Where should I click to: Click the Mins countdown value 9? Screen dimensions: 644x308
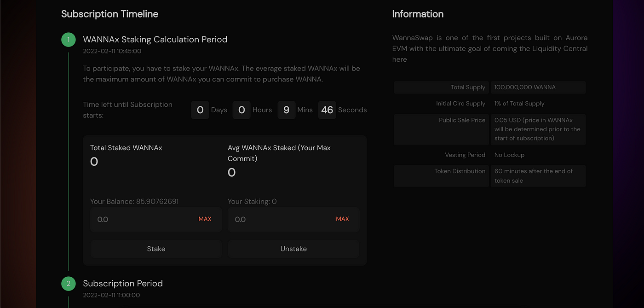(286, 110)
